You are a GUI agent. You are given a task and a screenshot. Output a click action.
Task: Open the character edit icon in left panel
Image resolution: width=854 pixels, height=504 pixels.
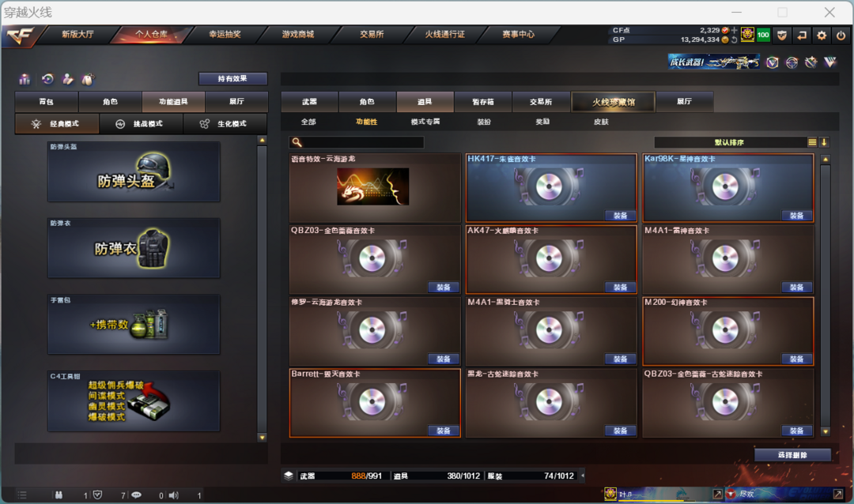pos(67,80)
